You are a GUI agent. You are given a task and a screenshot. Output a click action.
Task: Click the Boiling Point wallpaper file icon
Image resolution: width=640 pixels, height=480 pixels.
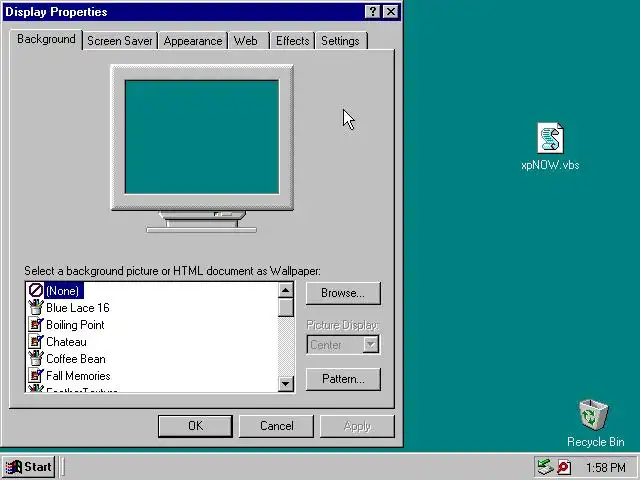(36, 324)
